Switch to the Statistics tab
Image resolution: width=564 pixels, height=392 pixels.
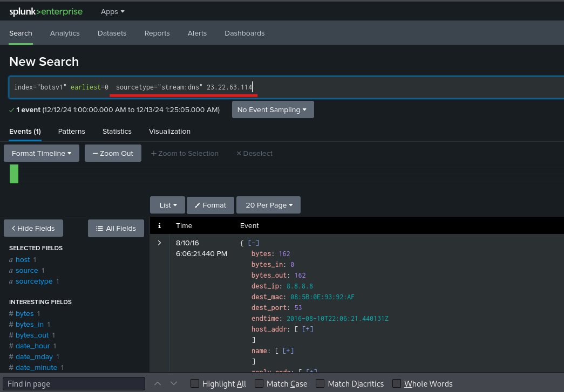117,132
